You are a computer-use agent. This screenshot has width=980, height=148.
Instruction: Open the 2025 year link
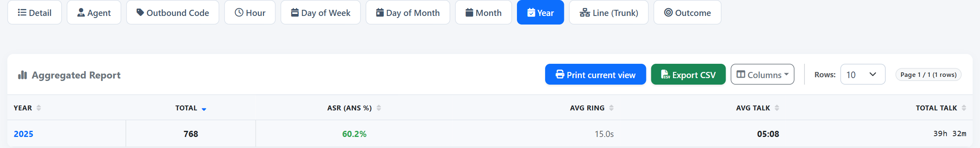[x=23, y=134]
